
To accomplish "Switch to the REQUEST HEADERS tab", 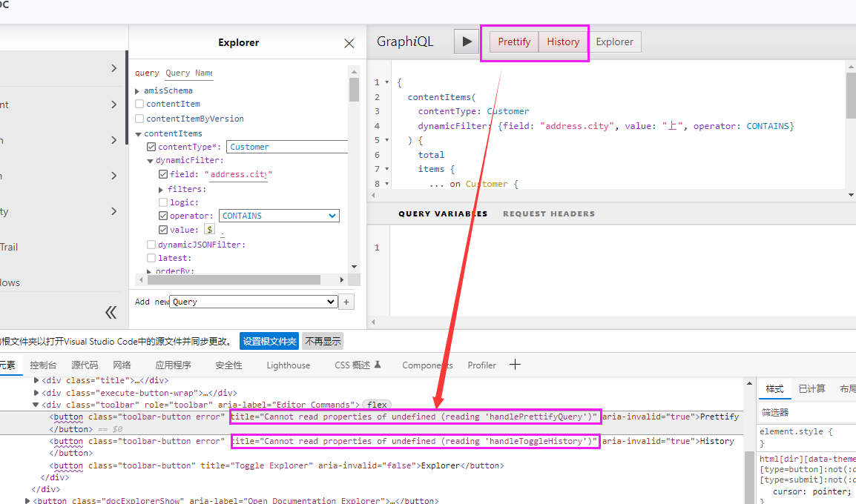I will (549, 213).
